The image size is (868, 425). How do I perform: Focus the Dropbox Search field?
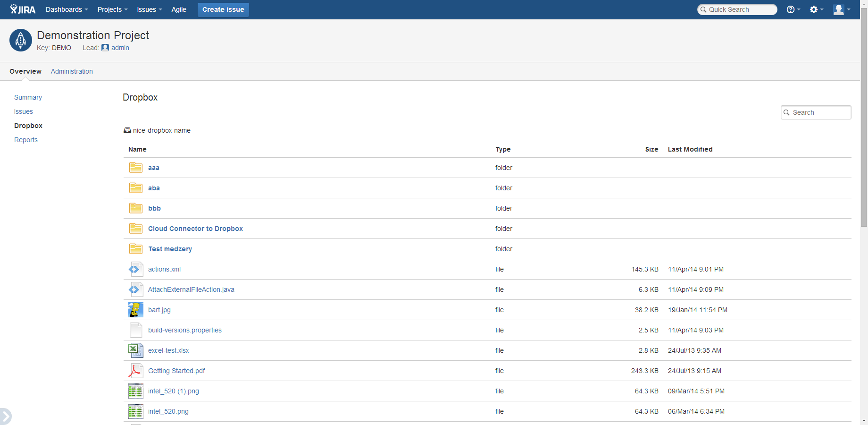click(x=816, y=112)
